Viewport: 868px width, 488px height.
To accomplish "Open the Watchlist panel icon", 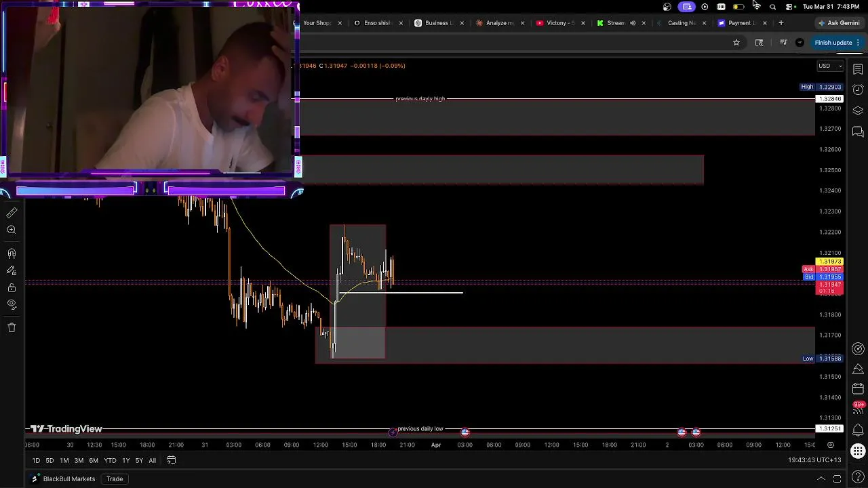I will 858,69.
